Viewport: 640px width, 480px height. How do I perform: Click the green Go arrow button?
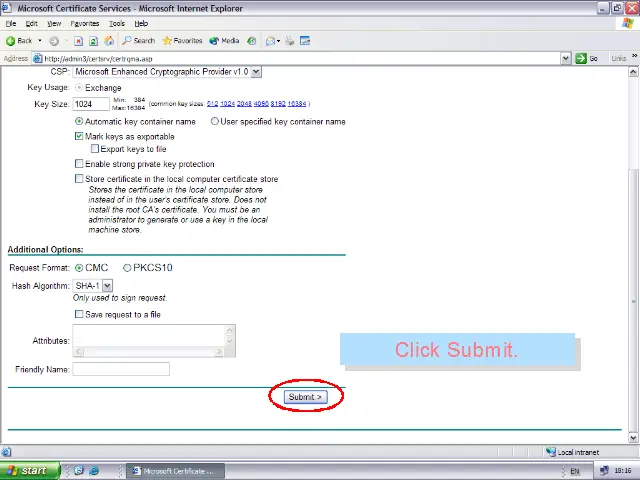581,58
